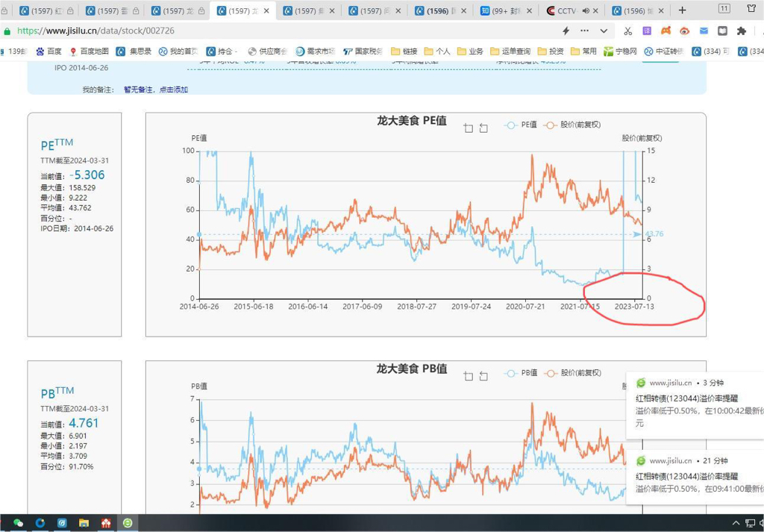Toggle the PB值 legend series

(520, 372)
